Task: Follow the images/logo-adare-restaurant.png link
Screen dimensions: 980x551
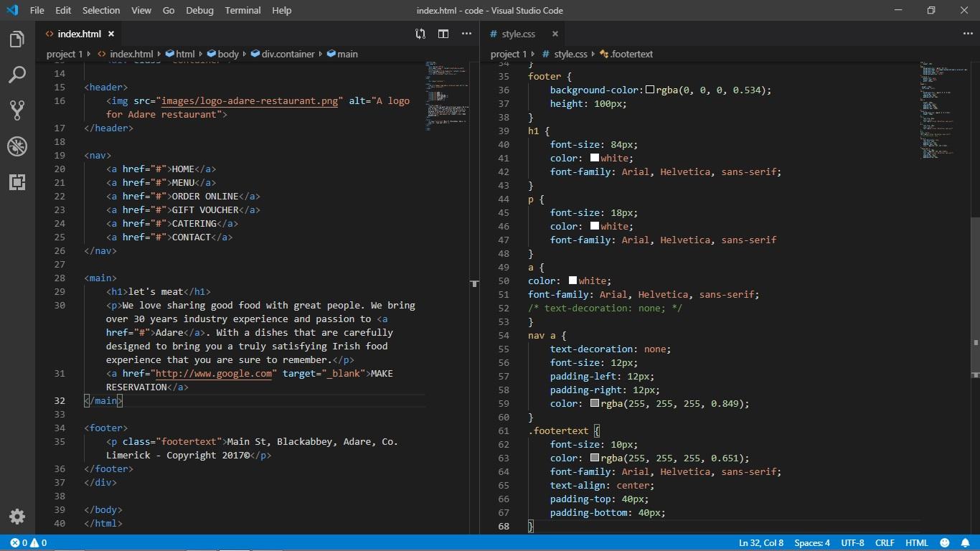Action: [x=249, y=100]
